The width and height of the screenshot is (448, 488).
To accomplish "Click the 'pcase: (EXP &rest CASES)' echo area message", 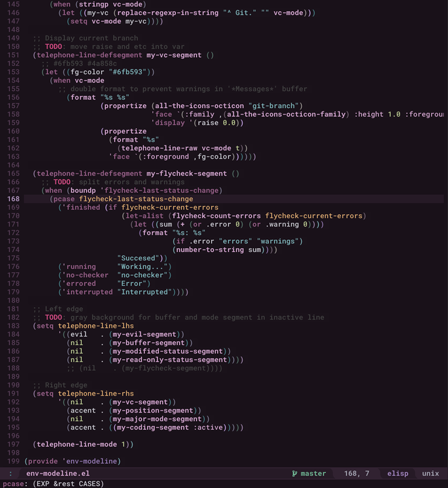I will pyautogui.click(x=53, y=484).
